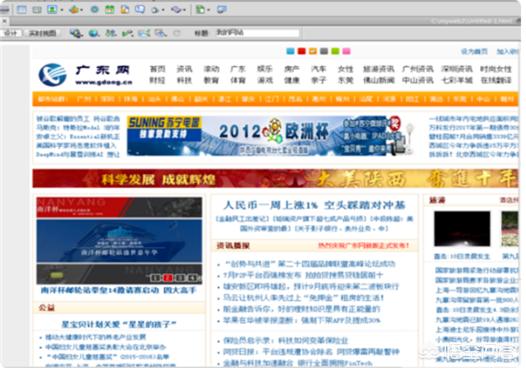The image size is (526, 370).
Task: Click the third document toolbar icon after the globes
Action: point(111,33)
